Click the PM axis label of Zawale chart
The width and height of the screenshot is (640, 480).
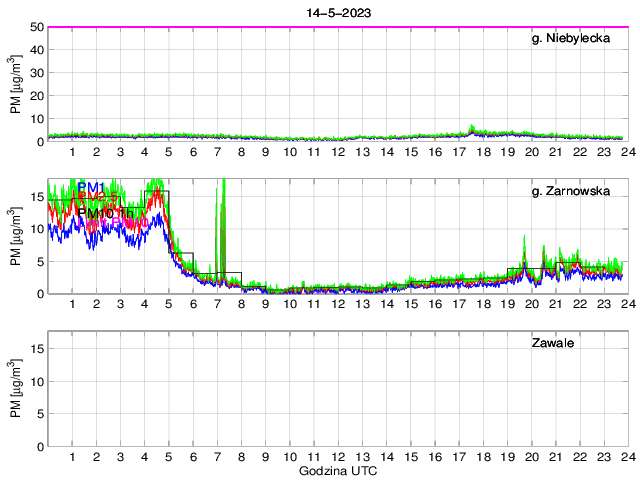[15, 389]
